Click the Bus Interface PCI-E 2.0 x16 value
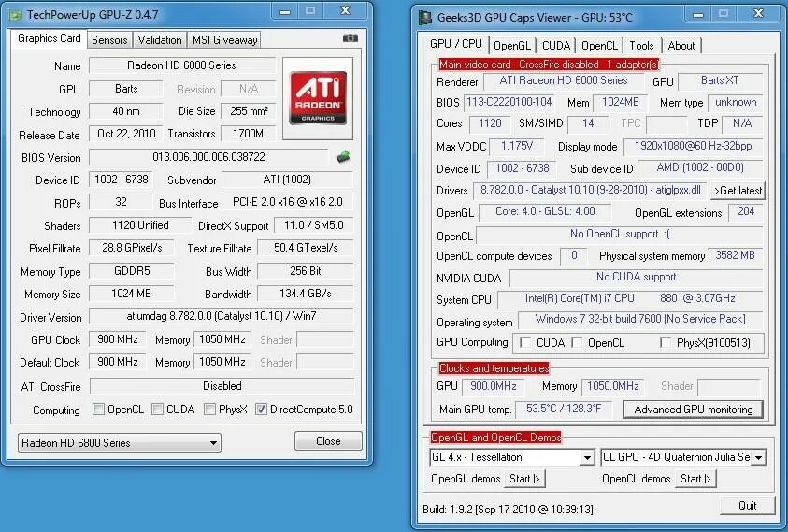This screenshot has width=788, height=532. tap(287, 202)
